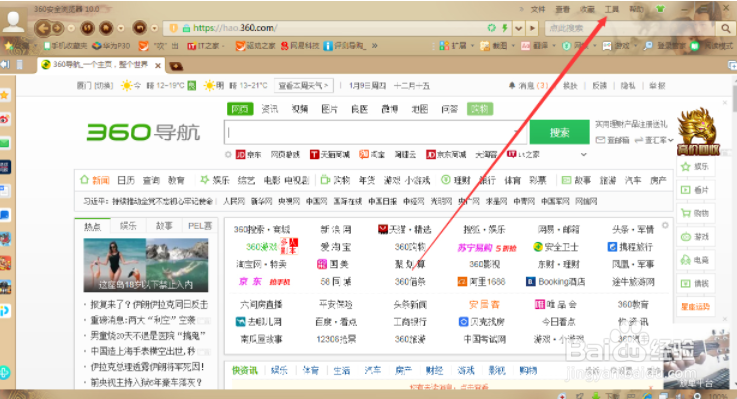Open dropdown next to back/forward buttons
737x399 pixels.
(71, 28)
